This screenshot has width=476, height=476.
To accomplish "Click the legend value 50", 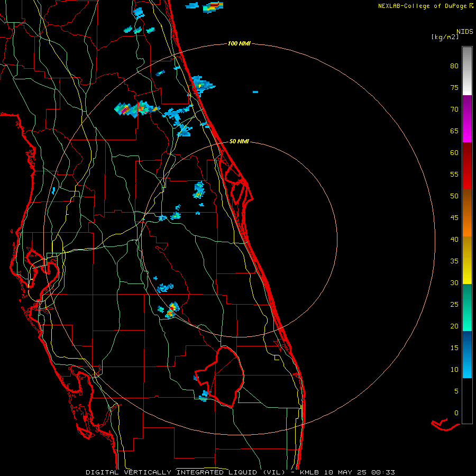I will [x=454, y=196].
